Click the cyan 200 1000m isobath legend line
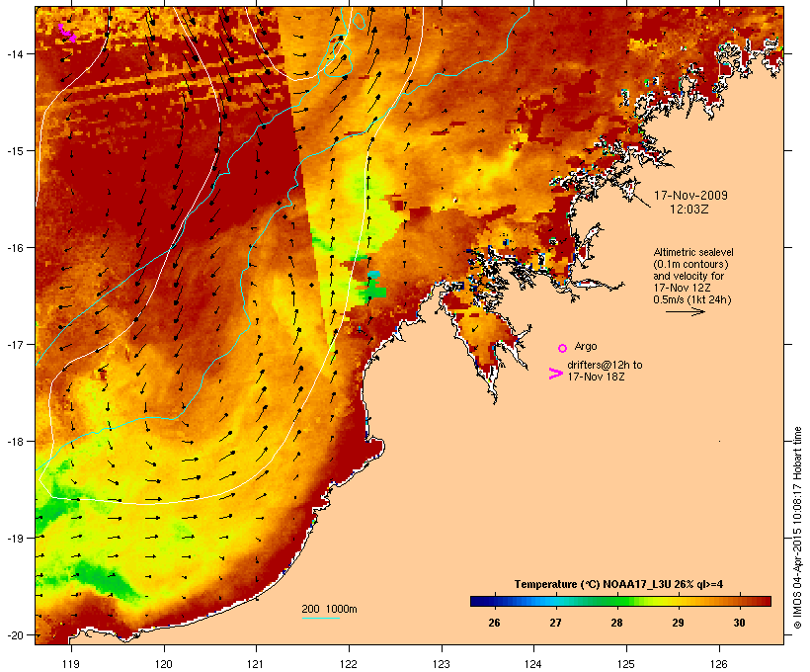The height and width of the screenshot is (672, 810). (321, 618)
